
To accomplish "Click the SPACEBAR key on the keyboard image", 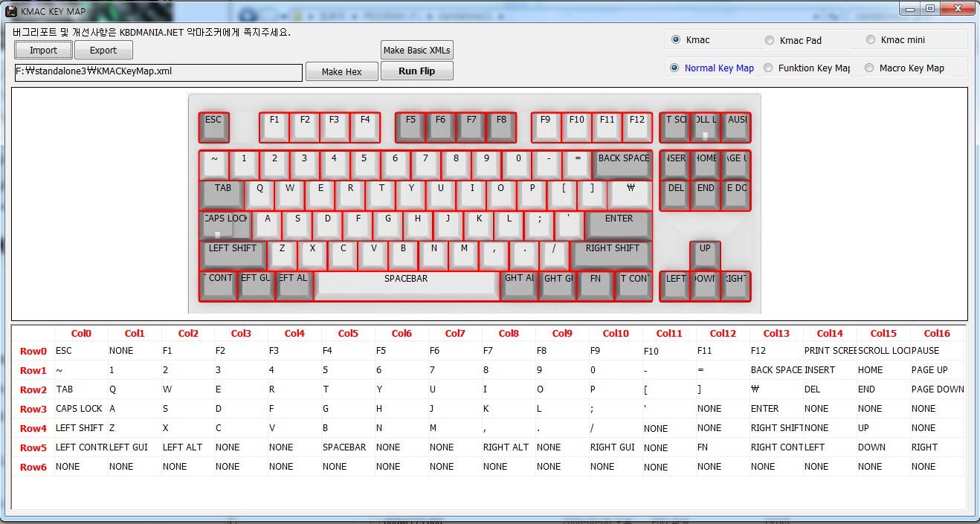I will pyautogui.click(x=406, y=285).
